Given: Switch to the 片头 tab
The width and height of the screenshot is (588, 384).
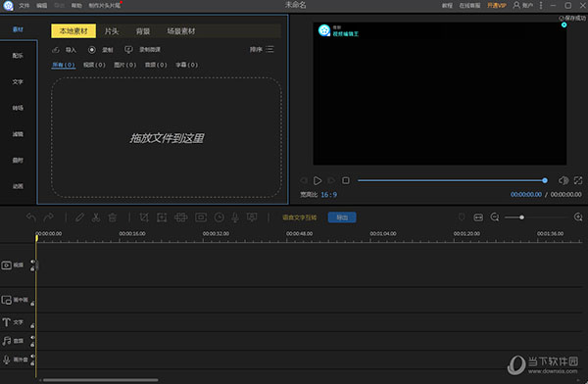Looking at the screenshot, I should [x=112, y=31].
